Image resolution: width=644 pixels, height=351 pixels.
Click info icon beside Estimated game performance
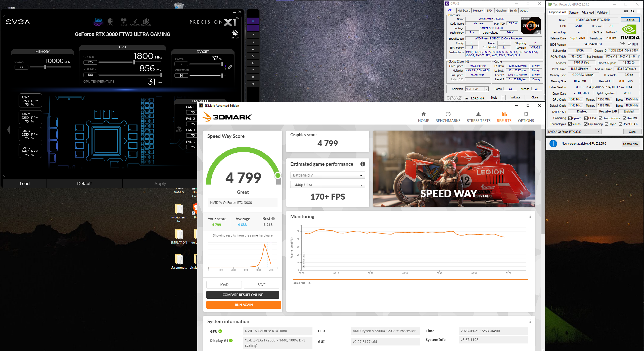[363, 164]
